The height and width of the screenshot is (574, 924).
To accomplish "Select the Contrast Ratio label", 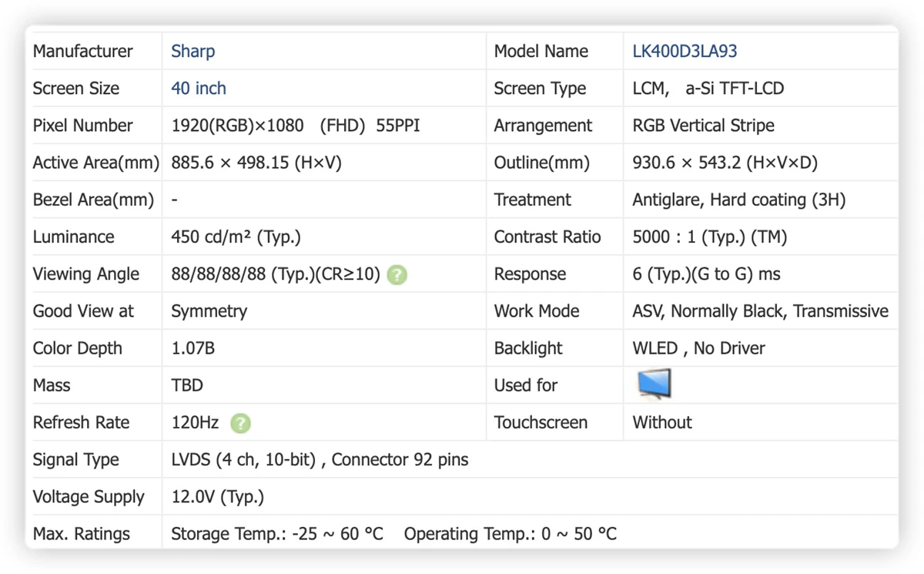I will pyautogui.click(x=547, y=237).
